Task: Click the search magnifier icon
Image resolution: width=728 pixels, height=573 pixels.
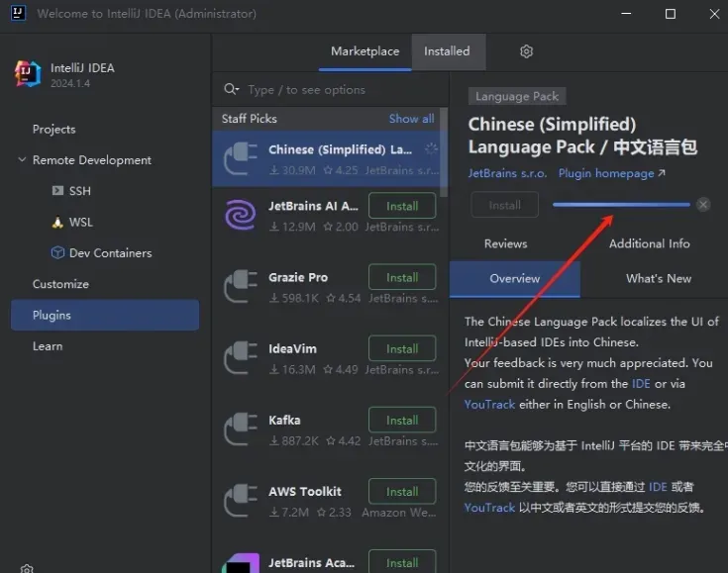Action: point(231,89)
